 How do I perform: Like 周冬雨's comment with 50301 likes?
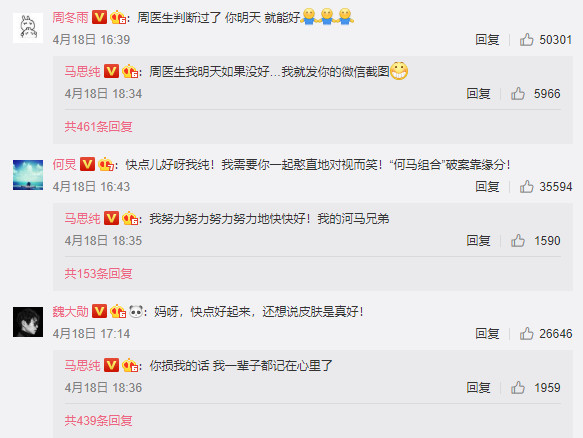[x=526, y=39]
